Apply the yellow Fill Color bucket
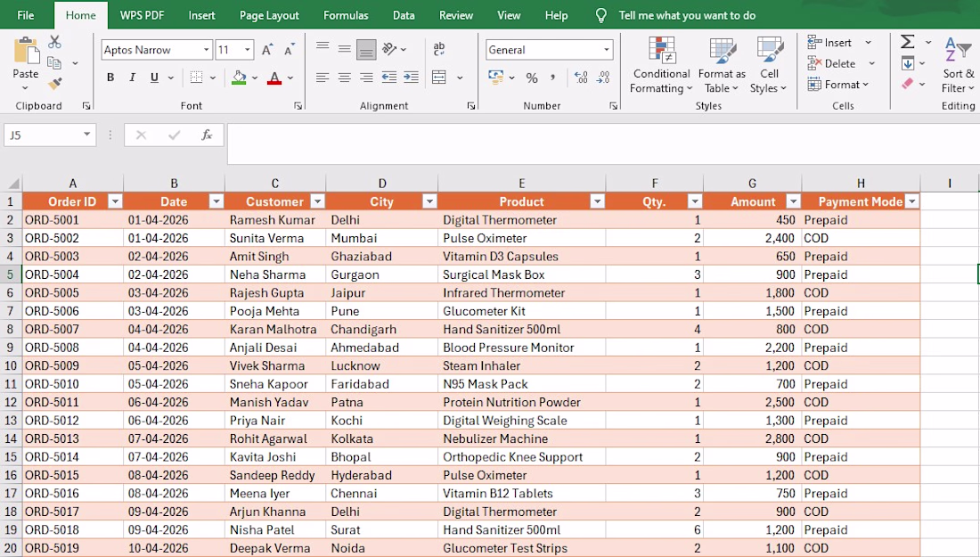This screenshot has height=557, width=980. (x=239, y=78)
